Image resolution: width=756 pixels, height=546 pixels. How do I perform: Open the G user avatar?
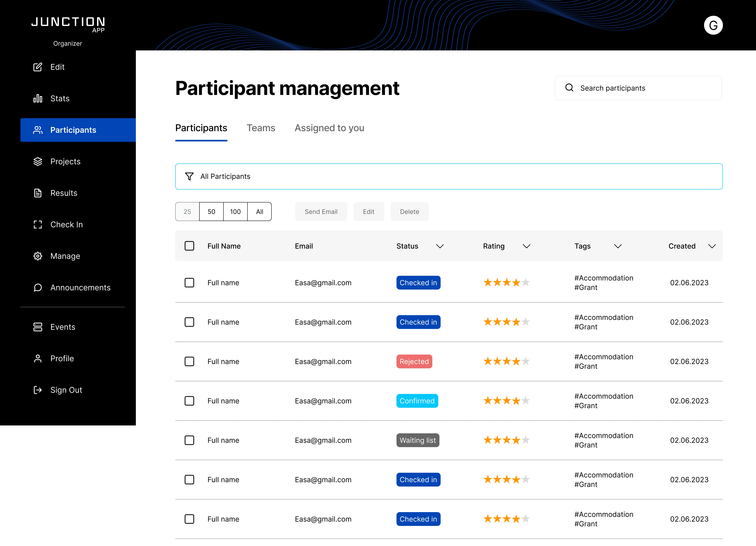coord(713,25)
